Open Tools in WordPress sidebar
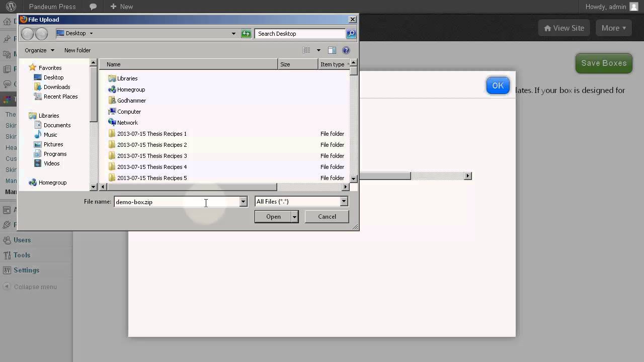The height and width of the screenshot is (362, 644). pos(22,255)
